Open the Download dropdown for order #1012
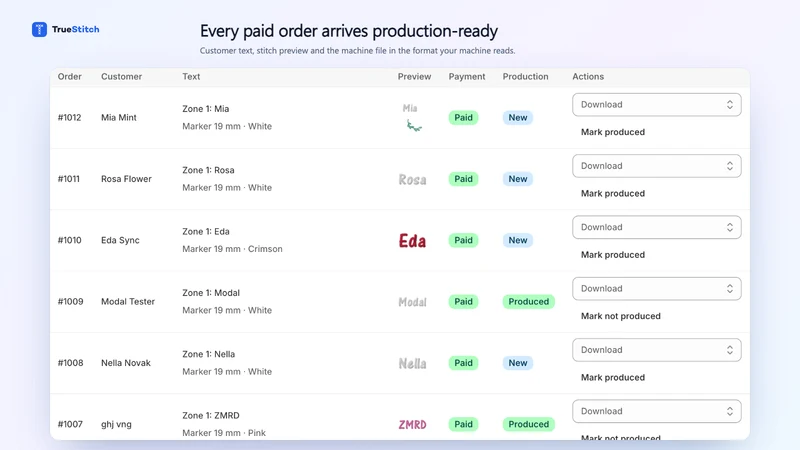This screenshot has width=800, height=450. coord(657,105)
